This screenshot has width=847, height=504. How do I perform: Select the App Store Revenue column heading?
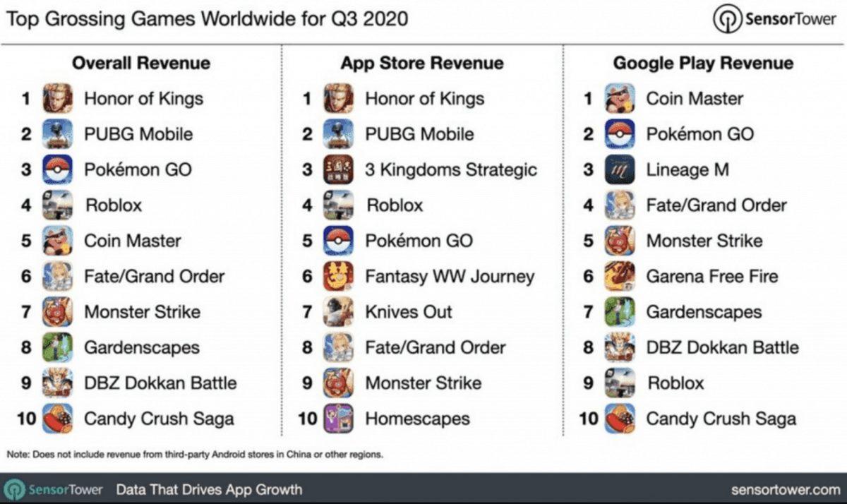422,63
